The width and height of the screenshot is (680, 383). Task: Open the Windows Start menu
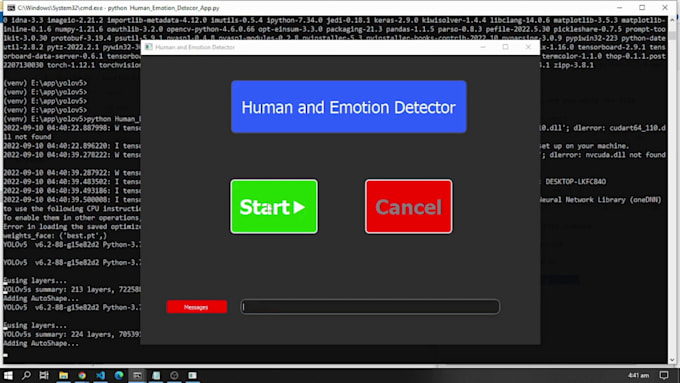(x=8, y=375)
